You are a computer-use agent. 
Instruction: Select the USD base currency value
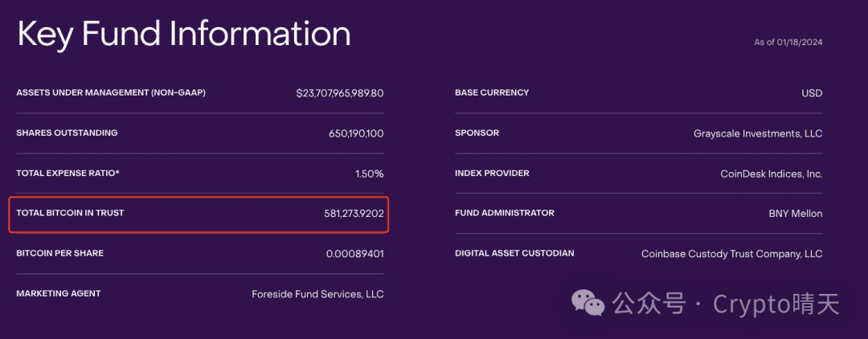click(x=812, y=93)
